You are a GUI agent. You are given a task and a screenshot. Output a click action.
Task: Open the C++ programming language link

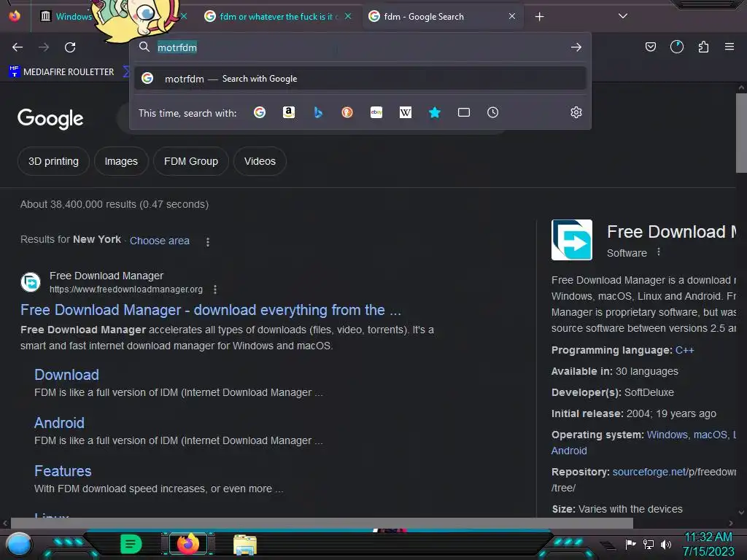coord(684,350)
